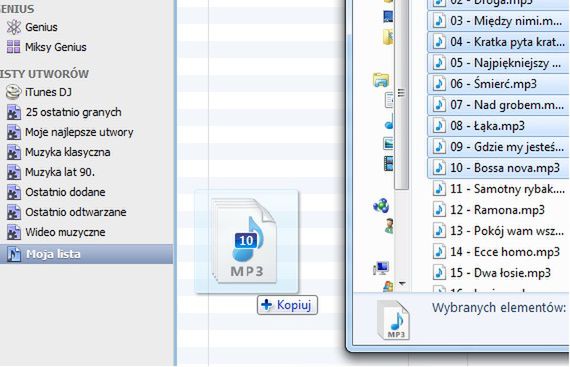Click the Miksy Genius grid icon
Screen dimensions: 570x367
tap(14, 47)
